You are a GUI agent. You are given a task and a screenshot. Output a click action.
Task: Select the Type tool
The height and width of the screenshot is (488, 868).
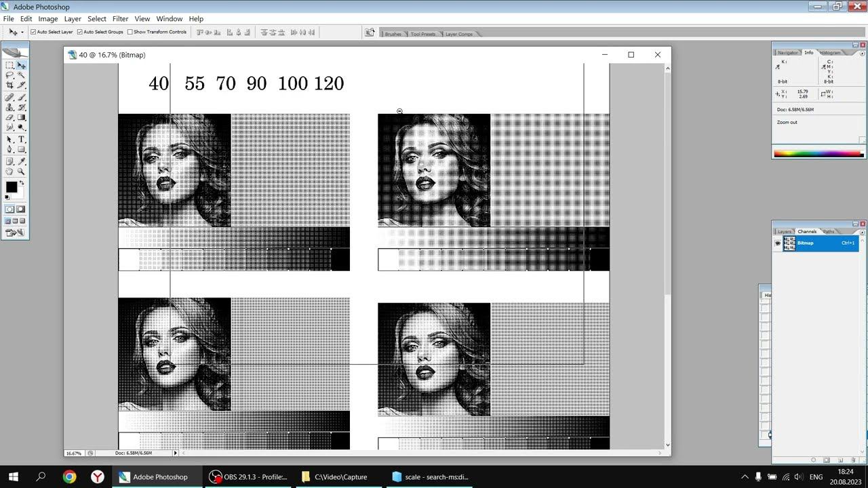click(x=21, y=139)
